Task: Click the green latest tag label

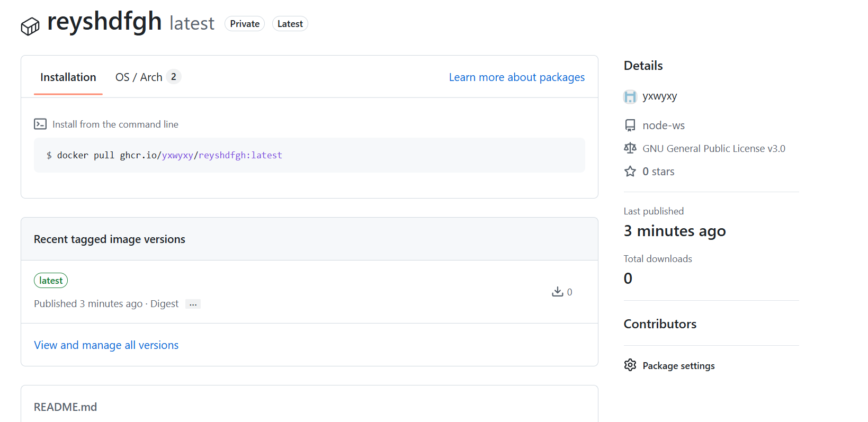Action: coord(51,281)
